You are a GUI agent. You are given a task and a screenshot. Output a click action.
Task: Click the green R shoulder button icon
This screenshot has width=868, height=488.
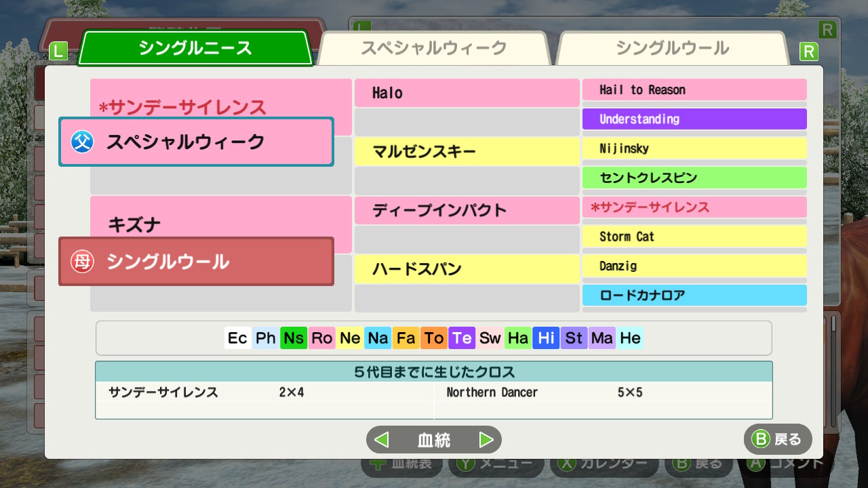[x=808, y=52]
